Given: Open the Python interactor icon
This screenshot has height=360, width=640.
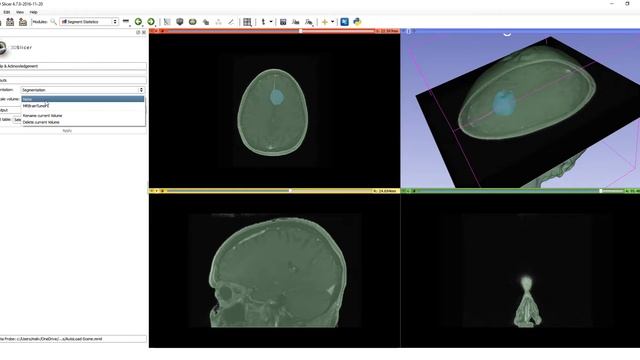Looking at the screenshot, I should click(357, 22).
